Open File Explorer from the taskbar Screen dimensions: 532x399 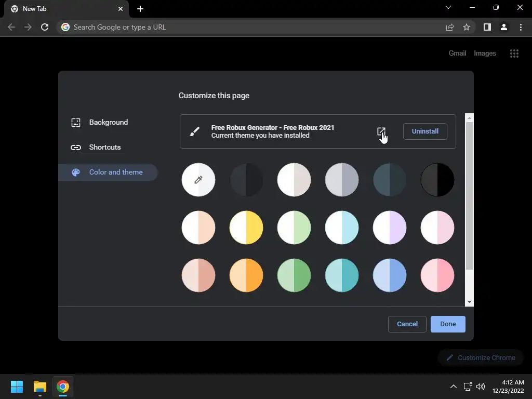(x=39, y=387)
